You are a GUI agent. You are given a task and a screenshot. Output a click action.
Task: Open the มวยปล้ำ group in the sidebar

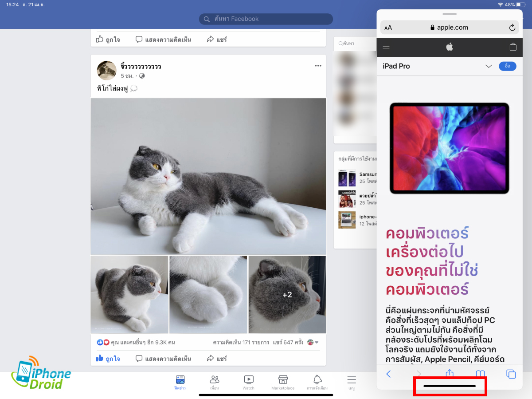click(x=357, y=199)
